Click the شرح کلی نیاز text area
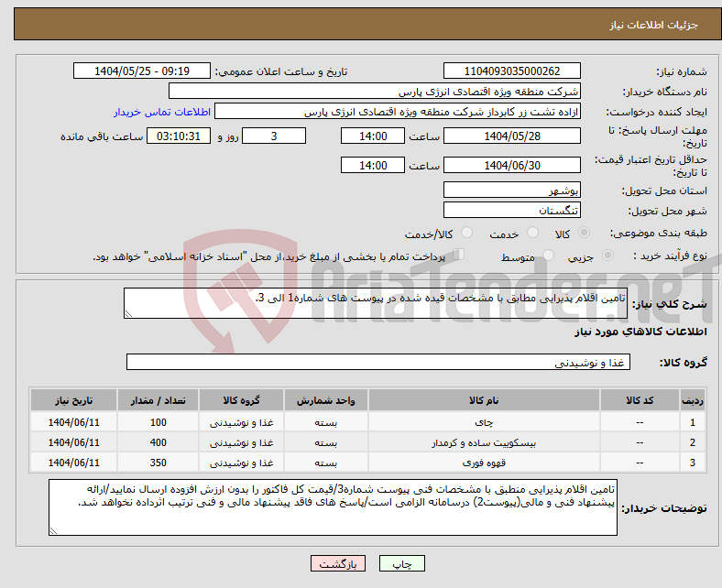This screenshot has width=722, height=588. click(376, 303)
